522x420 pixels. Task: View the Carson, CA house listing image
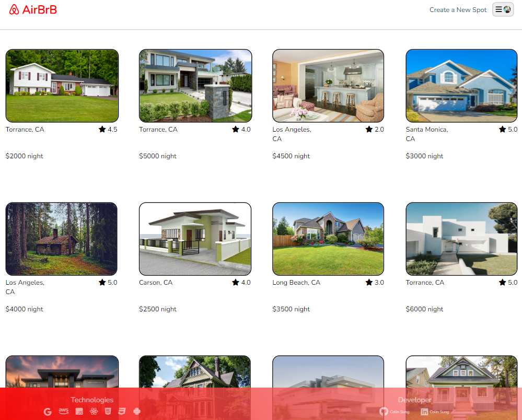point(195,239)
